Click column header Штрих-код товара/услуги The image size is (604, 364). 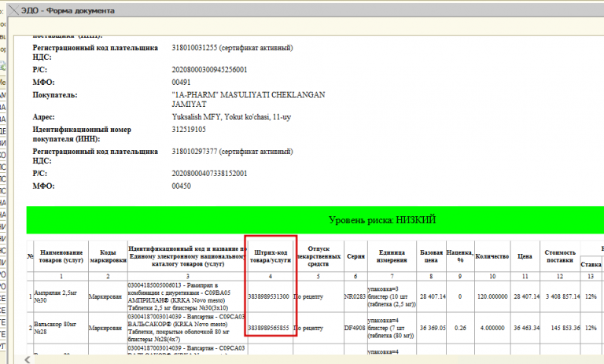click(271, 256)
